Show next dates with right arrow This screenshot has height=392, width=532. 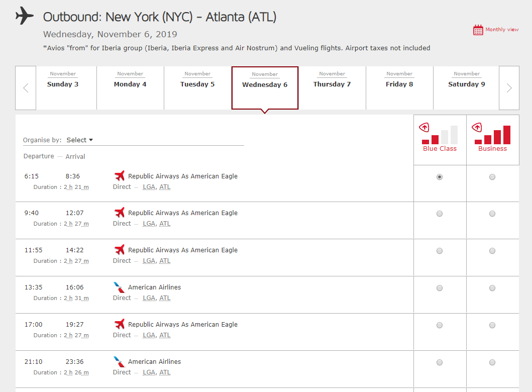pyautogui.click(x=509, y=88)
